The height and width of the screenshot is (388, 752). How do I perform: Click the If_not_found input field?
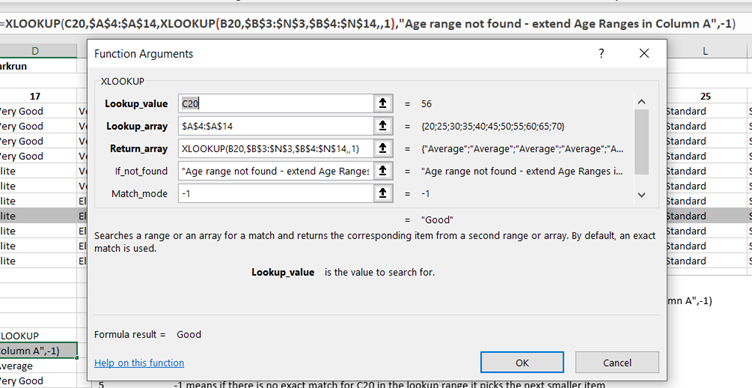(x=276, y=171)
